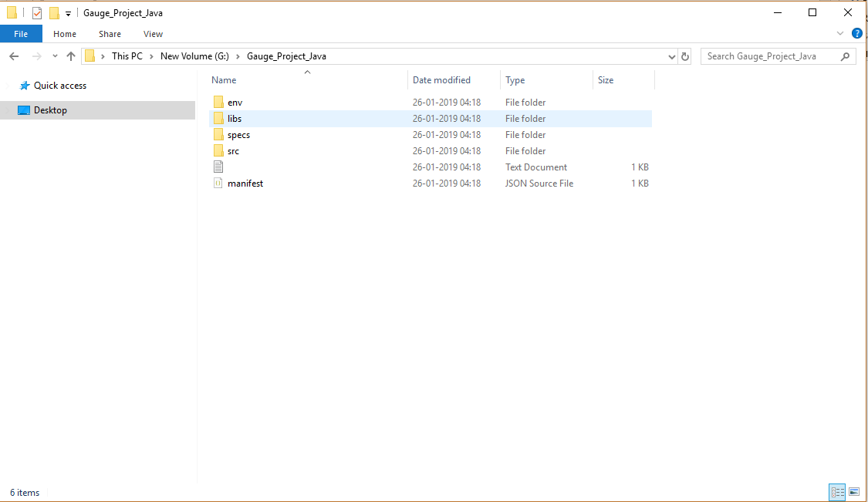Switch to the Home ribbon tab

tap(65, 34)
